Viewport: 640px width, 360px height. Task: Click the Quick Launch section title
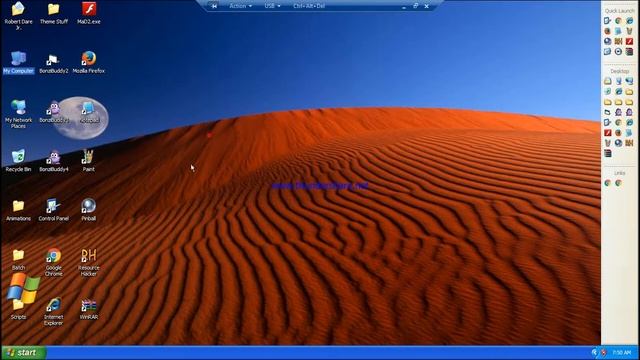point(619,11)
